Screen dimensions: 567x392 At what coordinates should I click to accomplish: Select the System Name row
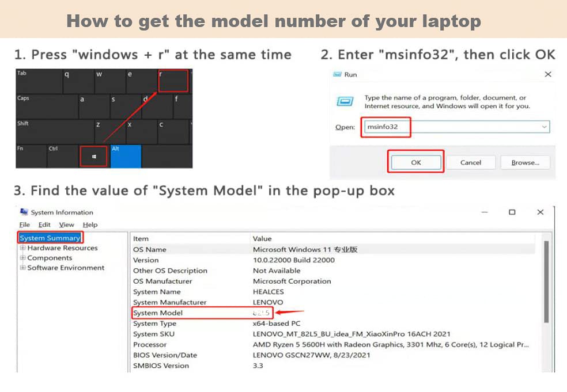point(332,292)
